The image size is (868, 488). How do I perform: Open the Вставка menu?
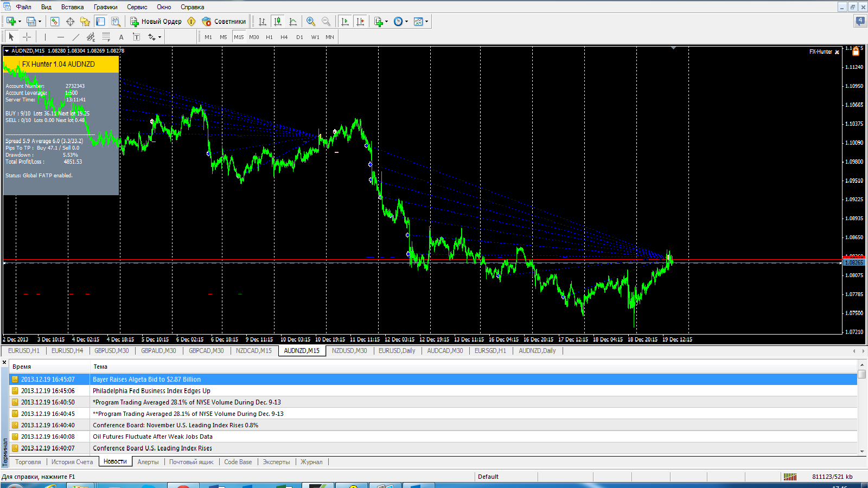[72, 7]
